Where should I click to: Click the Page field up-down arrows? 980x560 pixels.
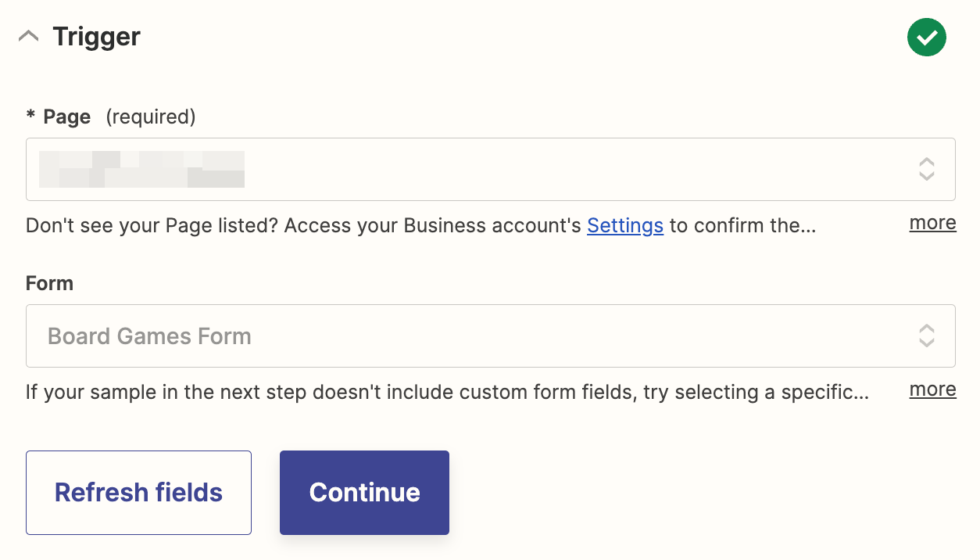tap(926, 169)
